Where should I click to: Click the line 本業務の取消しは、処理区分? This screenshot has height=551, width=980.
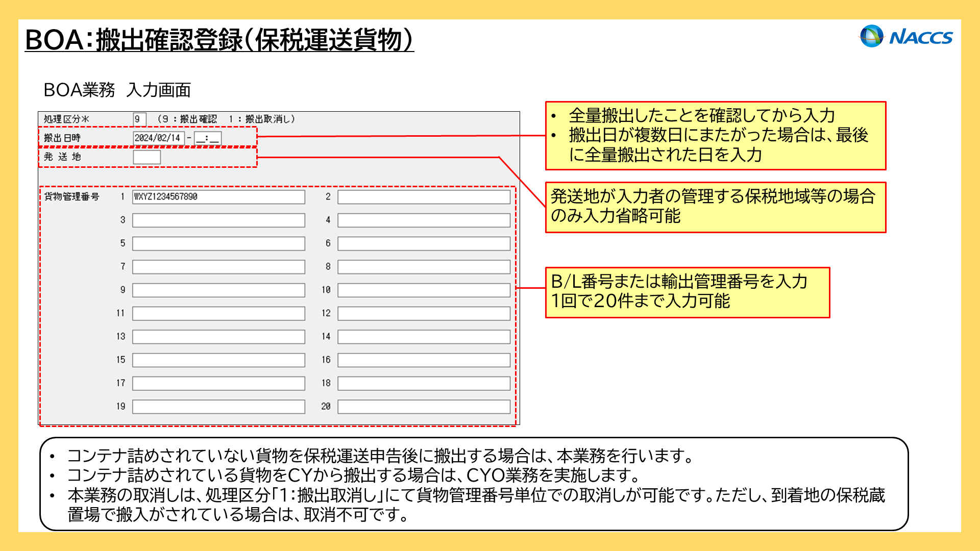point(476,505)
